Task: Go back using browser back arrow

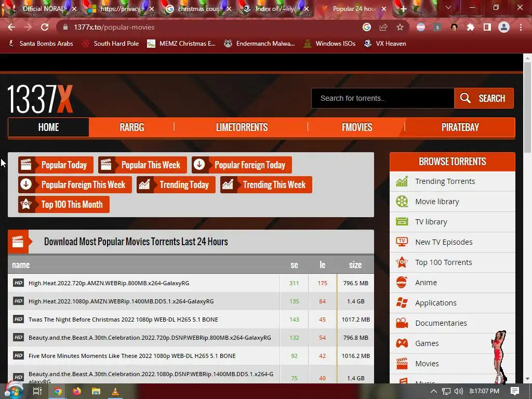Action: point(11,27)
